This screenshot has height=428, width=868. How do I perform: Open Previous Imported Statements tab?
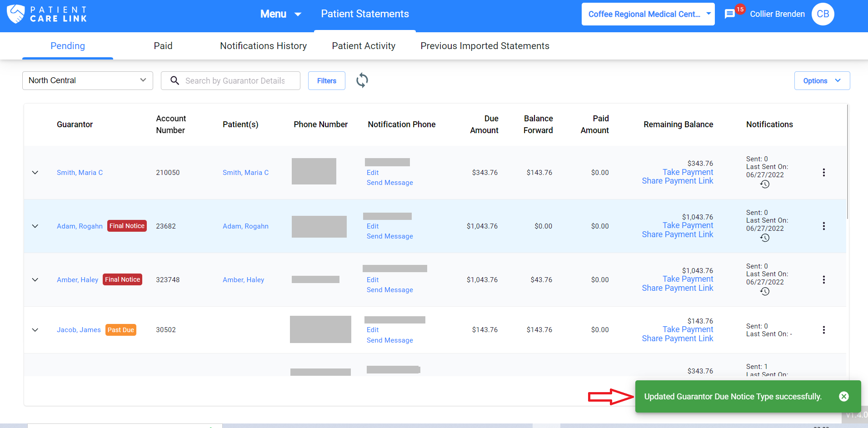click(485, 46)
